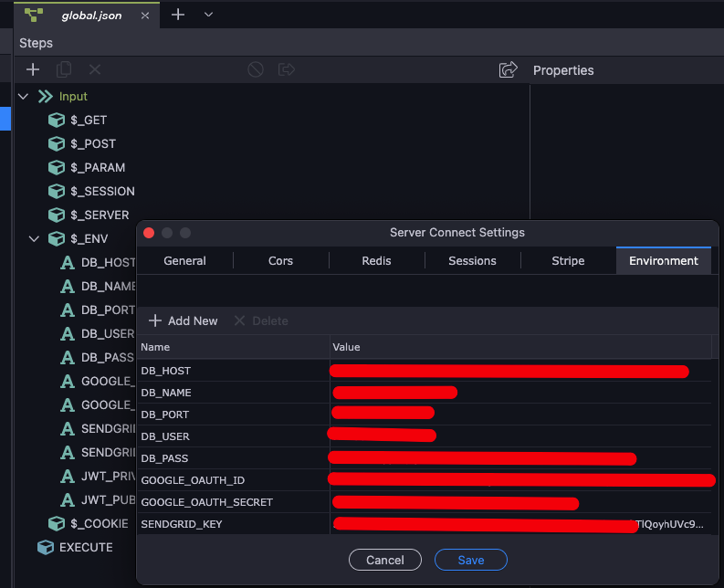
Task: Click Add New environment variable
Action: click(183, 321)
